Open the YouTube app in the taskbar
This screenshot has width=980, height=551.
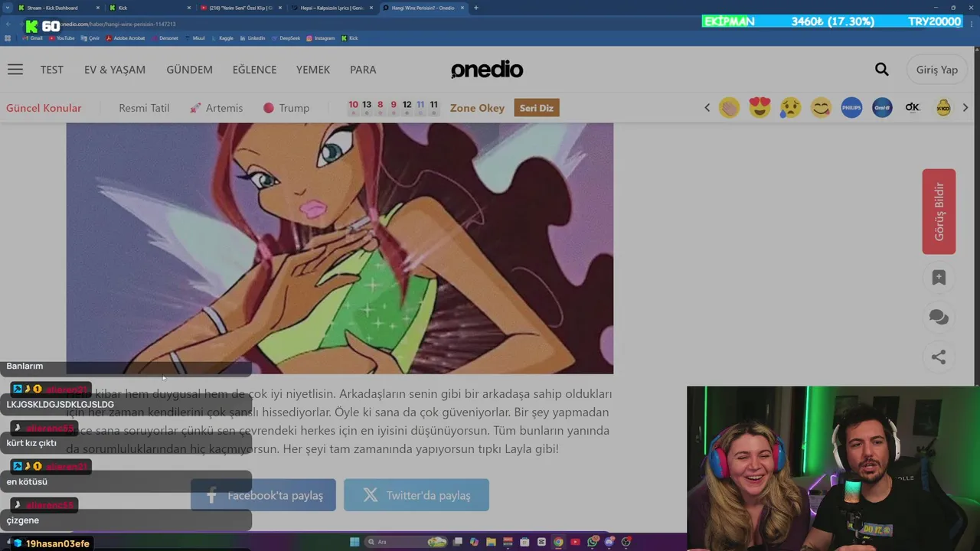coord(575,542)
